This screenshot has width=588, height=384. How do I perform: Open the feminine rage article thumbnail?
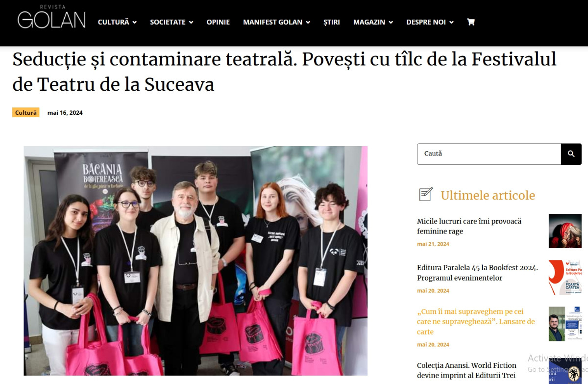tap(565, 231)
